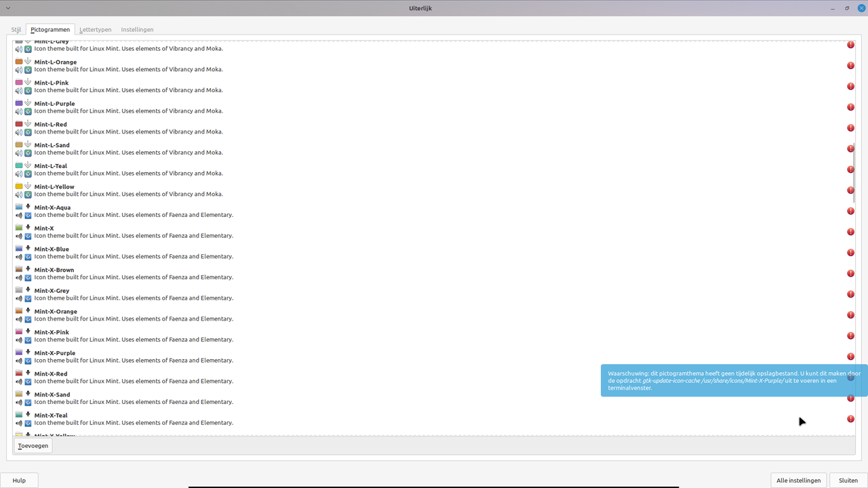Choose the Mint-L-Yellow theme name
Screen dimensions: 868x488
55,187
